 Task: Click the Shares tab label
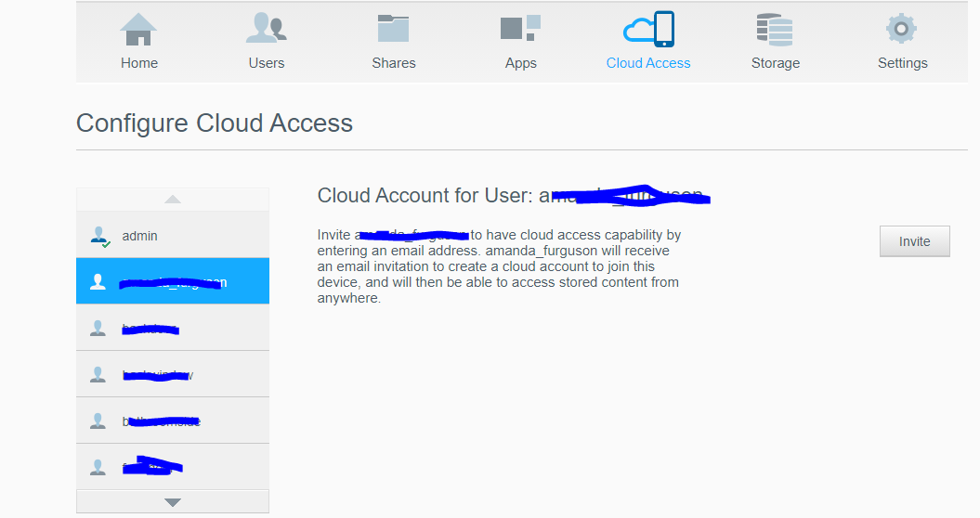click(394, 63)
